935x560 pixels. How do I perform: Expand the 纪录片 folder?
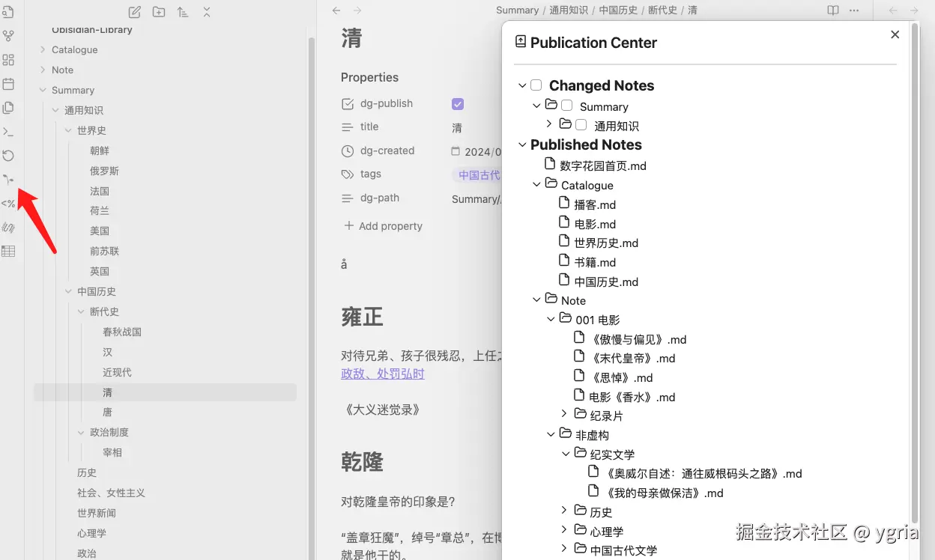pyautogui.click(x=564, y=414)
